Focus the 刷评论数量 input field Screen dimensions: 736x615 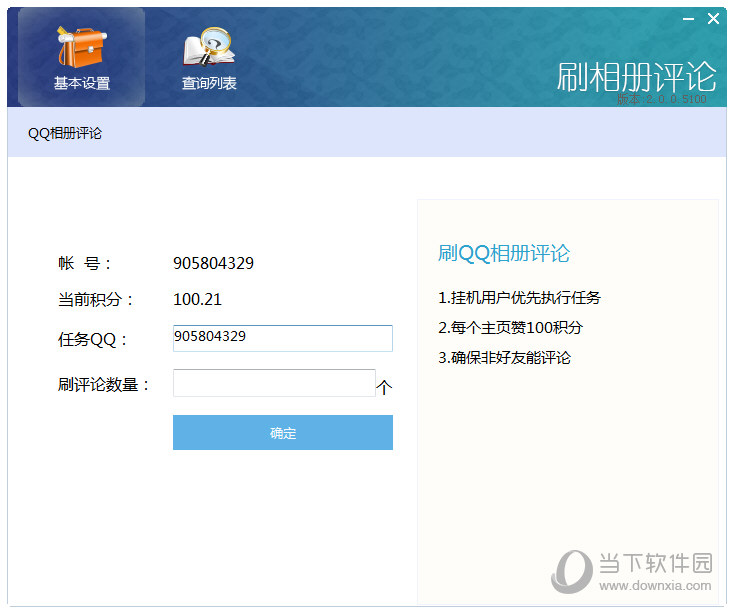(x=274, y=383)
